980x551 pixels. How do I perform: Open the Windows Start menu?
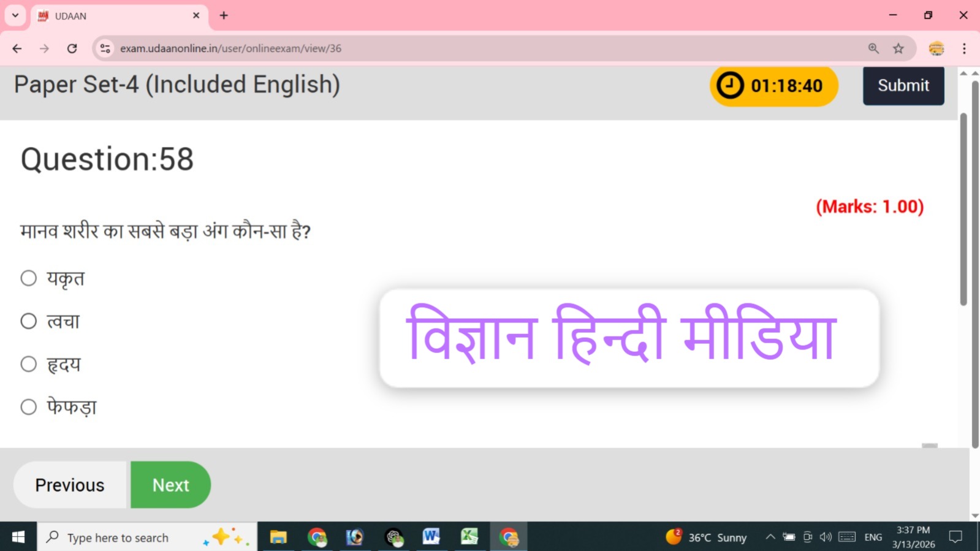(x=18, y=537)
